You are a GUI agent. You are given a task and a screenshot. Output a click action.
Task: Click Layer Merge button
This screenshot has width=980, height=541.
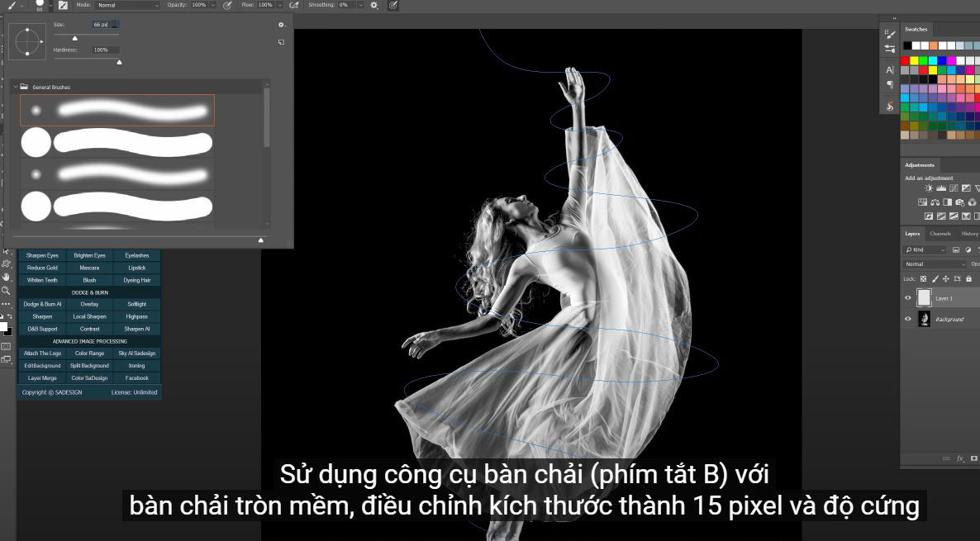(x=42, y=378)
